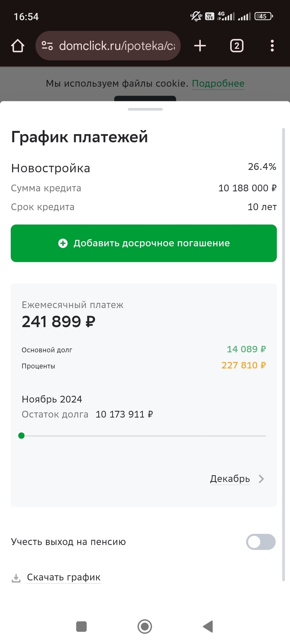290x644 pixels.
Task: Tap the battery indicator in status bar
Action: (263, 17)
